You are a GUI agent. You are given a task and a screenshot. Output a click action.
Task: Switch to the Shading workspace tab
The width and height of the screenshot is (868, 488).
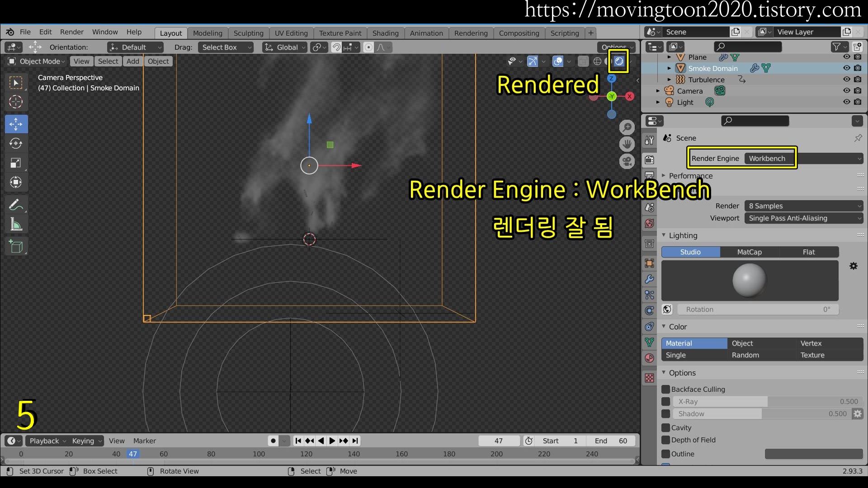pyautogui.click(x=385, y=33)
